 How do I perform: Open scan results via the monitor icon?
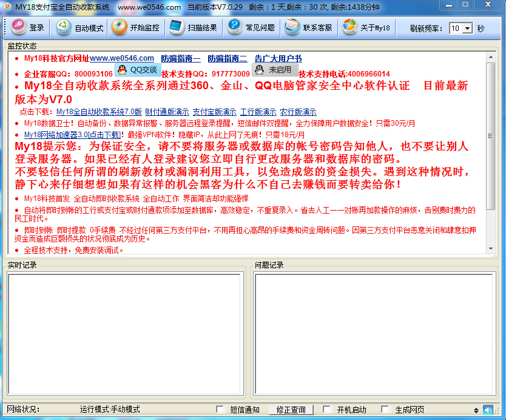tap(177, 27)
